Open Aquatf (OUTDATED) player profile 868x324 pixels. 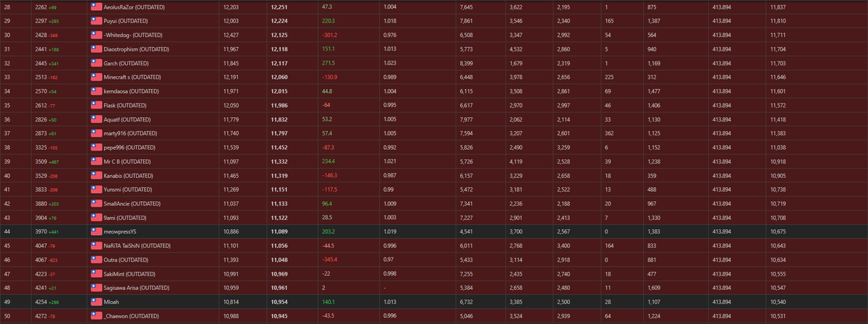[127, 119]
